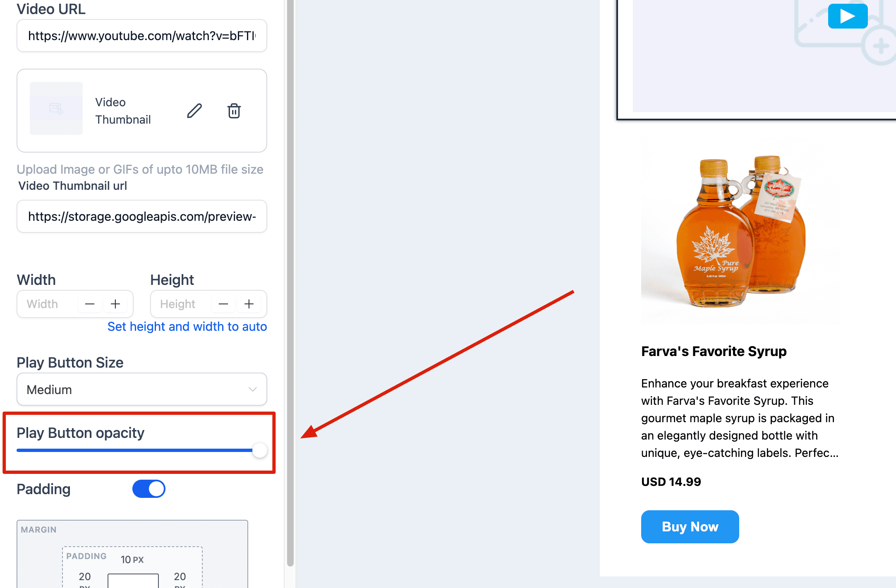Click the video thumbnail preview image
This screenshot has width=896, height=588.
tap(56, 108)
